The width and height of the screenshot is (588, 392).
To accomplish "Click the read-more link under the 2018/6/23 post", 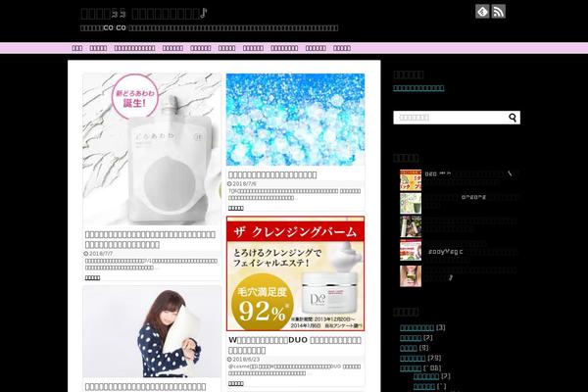I will [236, 384].
